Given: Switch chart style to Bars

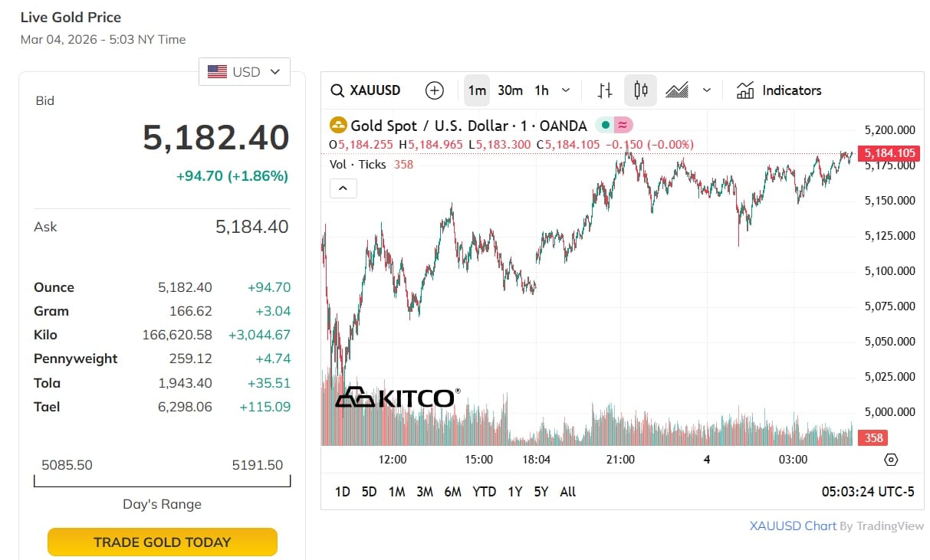Looking at the screenshot, I should pos(605,90).
